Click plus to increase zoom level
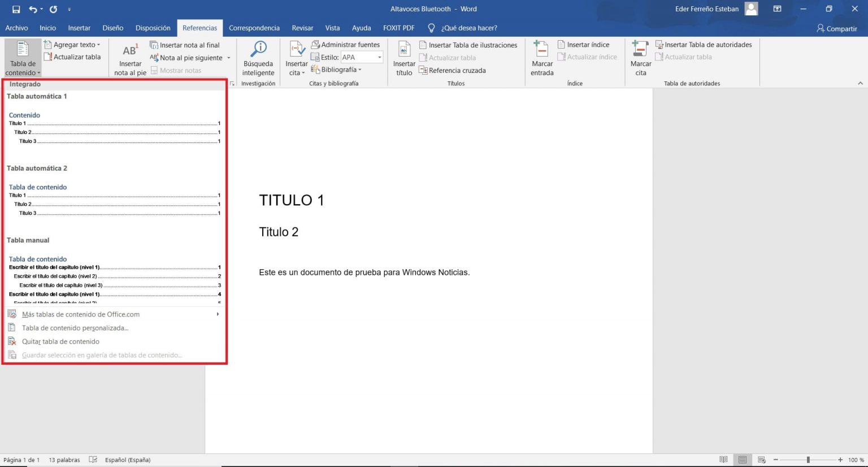Viewport: 868px width, 467px height. click(x=841, y=460)
